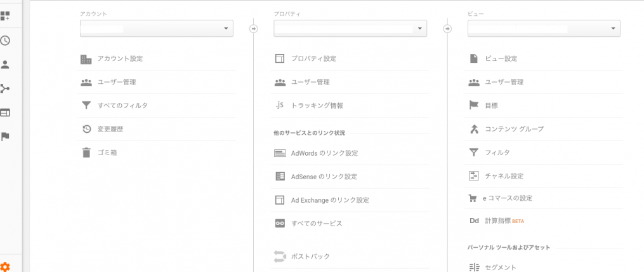Click the acquisition branching arrows sidebar icon

point(5,88)
